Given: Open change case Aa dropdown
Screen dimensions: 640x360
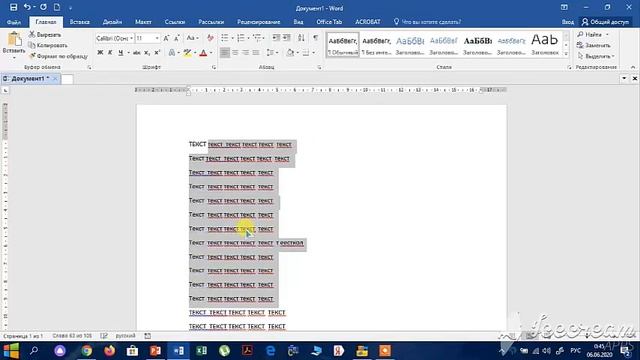Looking at the screenshot, I should 192,38.
